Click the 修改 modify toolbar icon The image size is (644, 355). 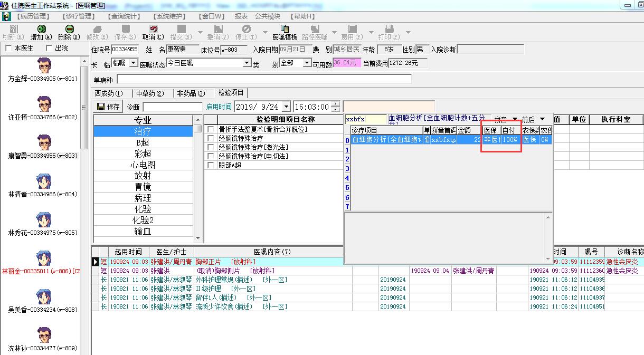click(x=97, y=29)
